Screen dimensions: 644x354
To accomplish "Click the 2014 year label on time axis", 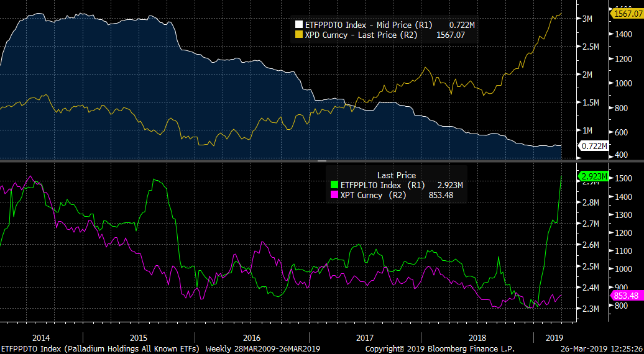I will [41, 338].
